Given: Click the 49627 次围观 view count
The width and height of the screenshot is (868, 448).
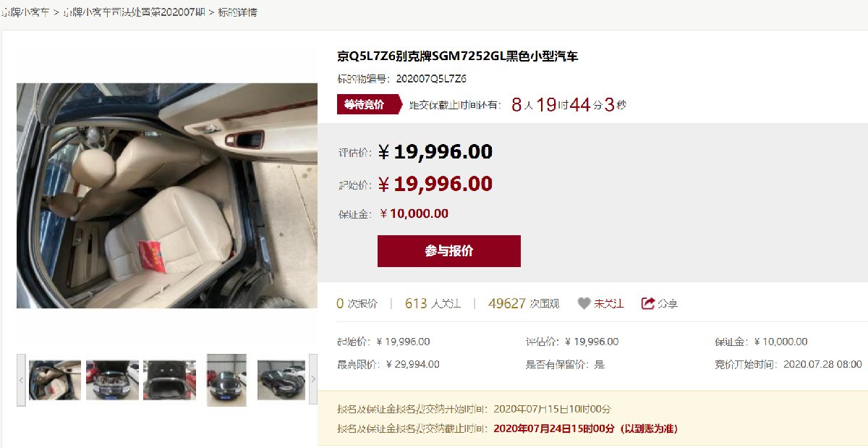Looking at the screenshot, I should [x=524, y=304].
